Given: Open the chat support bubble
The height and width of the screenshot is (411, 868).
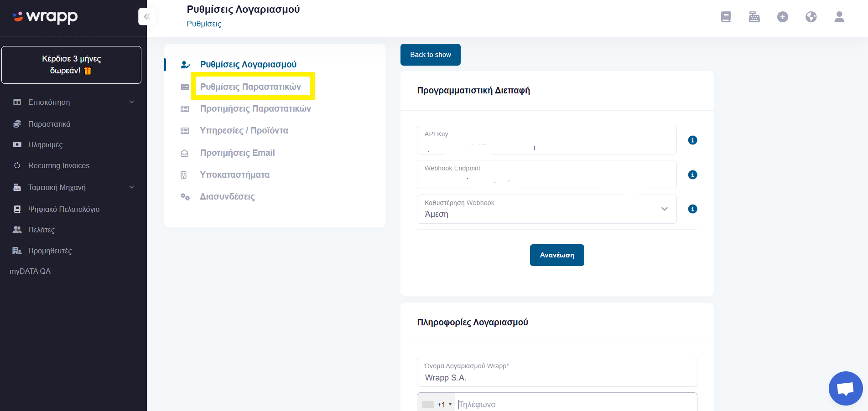Looking at the screenshot, I should coord(845,388).
